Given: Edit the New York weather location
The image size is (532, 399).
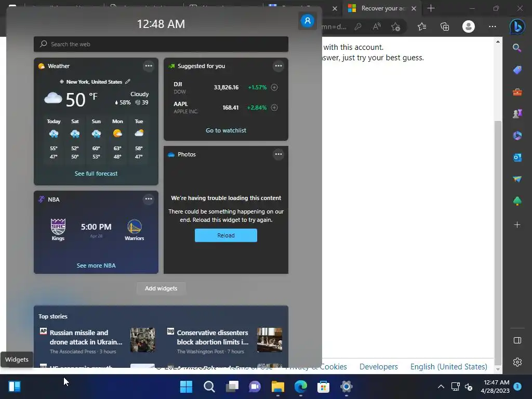Looking at the screenshot, I should [x=128, y=82].
